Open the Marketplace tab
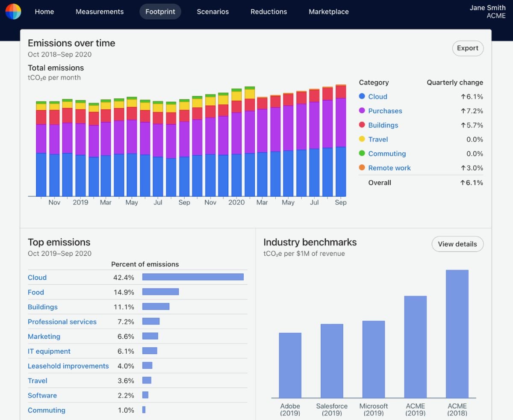 [329, 12]
